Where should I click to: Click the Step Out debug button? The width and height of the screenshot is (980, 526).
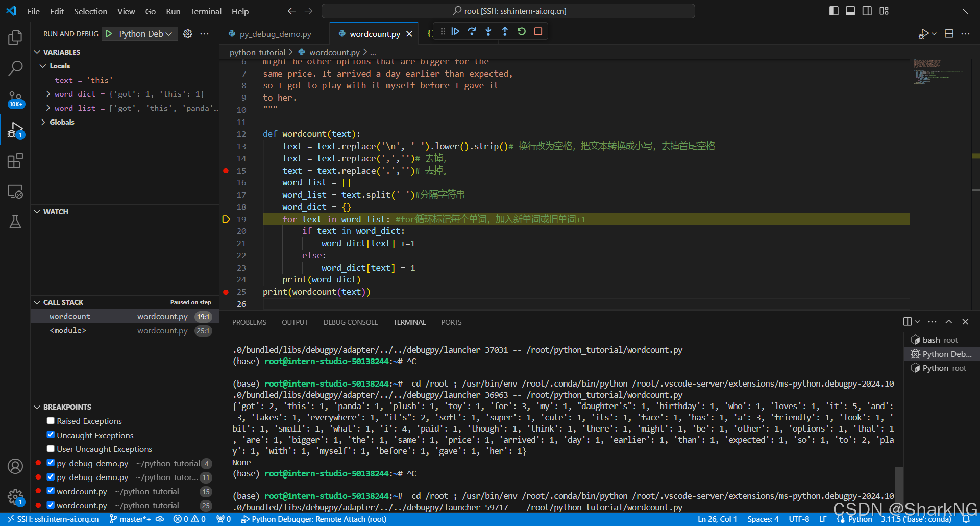pyautogui.click(x=505, y=32)
